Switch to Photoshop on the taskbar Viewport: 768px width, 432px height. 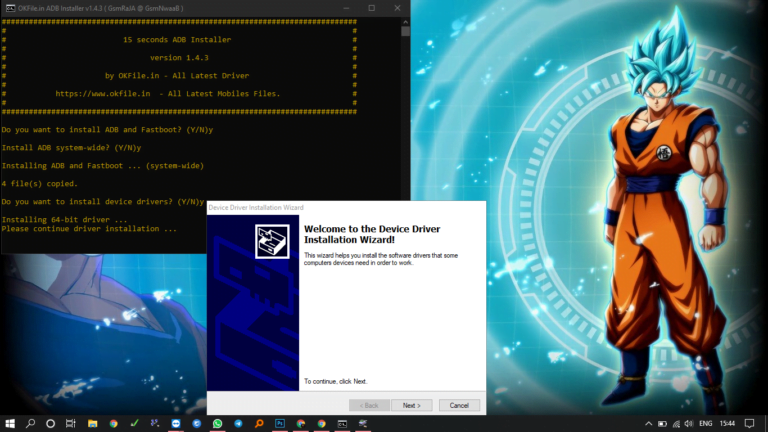click(280, 423)
